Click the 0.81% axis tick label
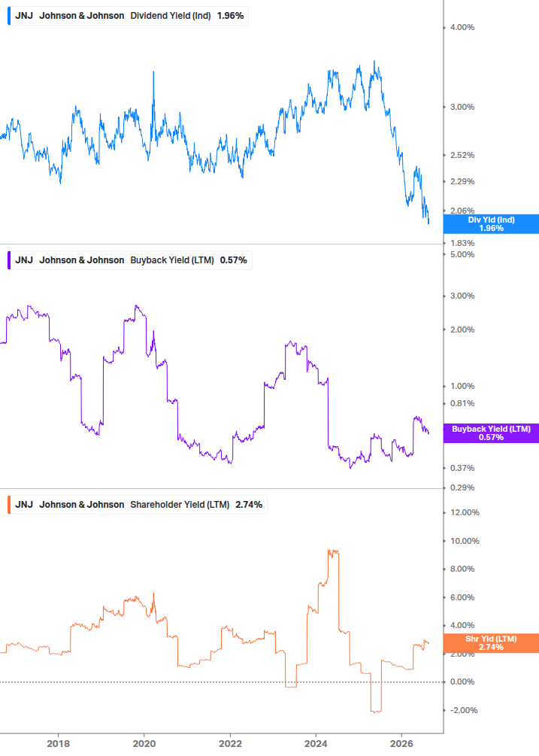Screen dimensions: 539x756 pyautogui.click(x=462, y=403)
